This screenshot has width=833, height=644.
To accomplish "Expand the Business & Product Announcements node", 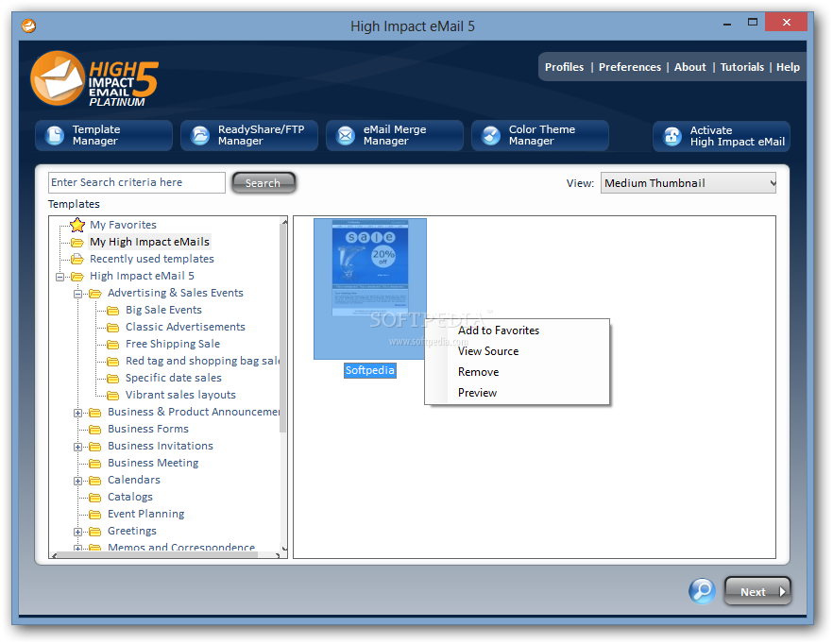I will pyautogui.click(x=77, y=413).
